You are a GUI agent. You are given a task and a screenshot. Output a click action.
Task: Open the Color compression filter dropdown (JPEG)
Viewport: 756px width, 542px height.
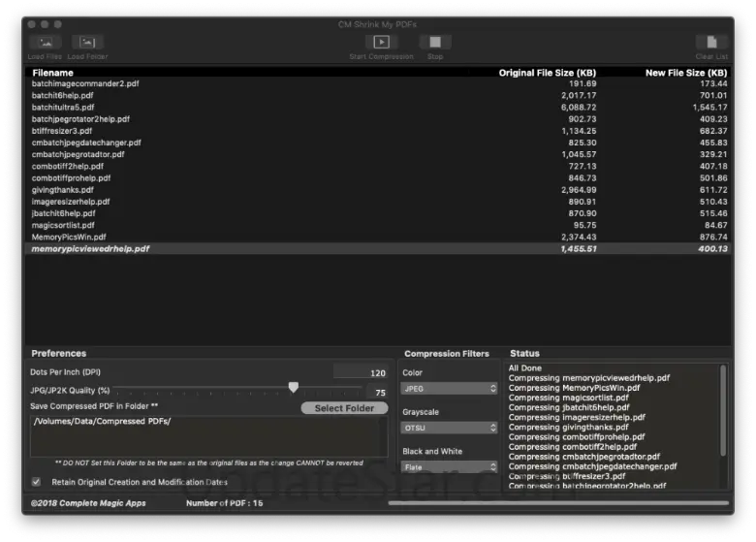449,389
